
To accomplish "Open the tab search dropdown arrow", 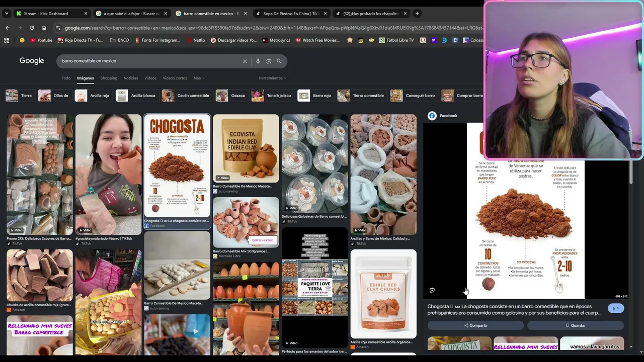I will [7, 14].
